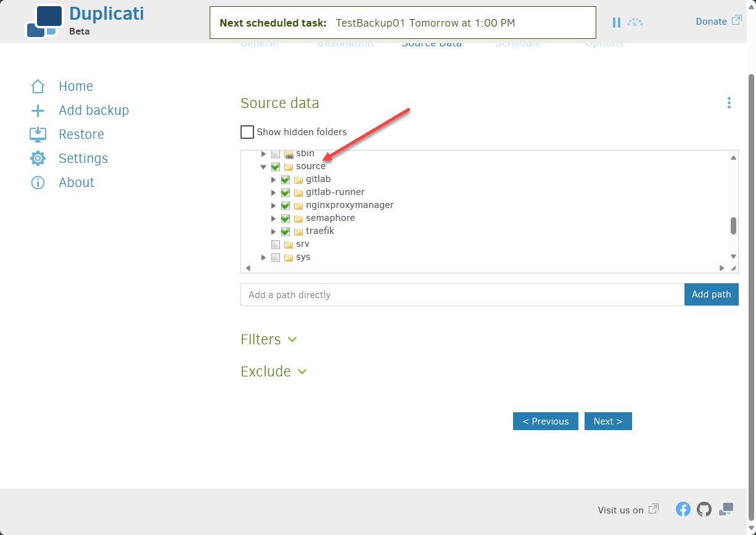756x535 pixels.
Task: Uncheck the nginxproxymanager folder checkbox
Action: (x=286, y=205)
